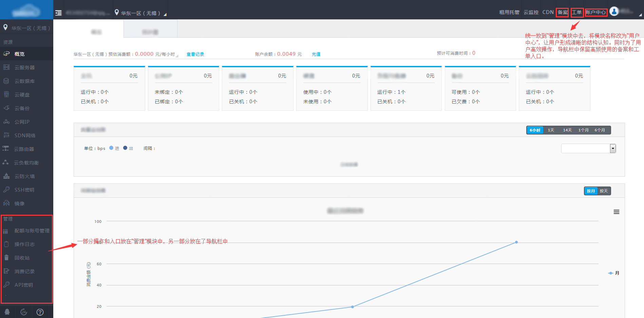Collapse sidebar via menu toggle icon

(58, 13)
